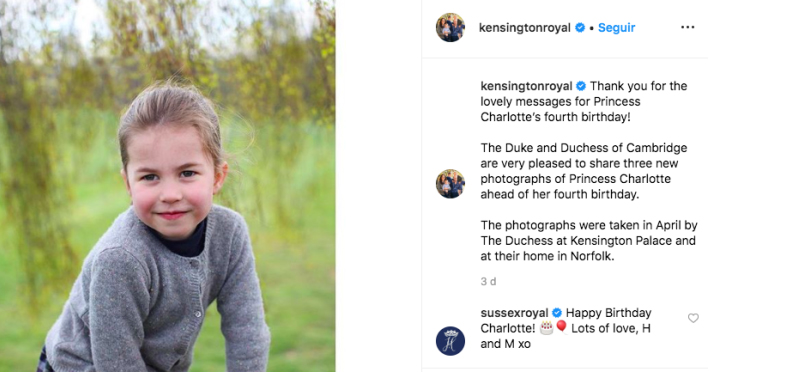Like the sussexroyal comment with heart icon

click(x=693, y=318)
